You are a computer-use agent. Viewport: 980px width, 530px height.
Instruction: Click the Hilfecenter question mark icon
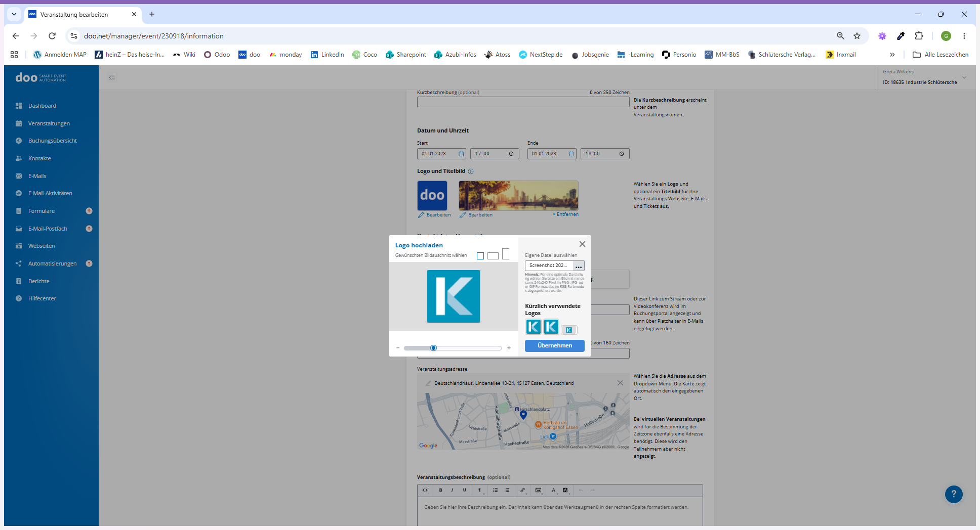(19, 298)
